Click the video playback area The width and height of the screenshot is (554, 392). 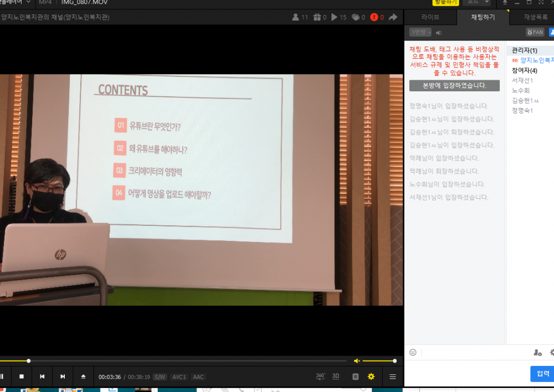coord(202,190)
